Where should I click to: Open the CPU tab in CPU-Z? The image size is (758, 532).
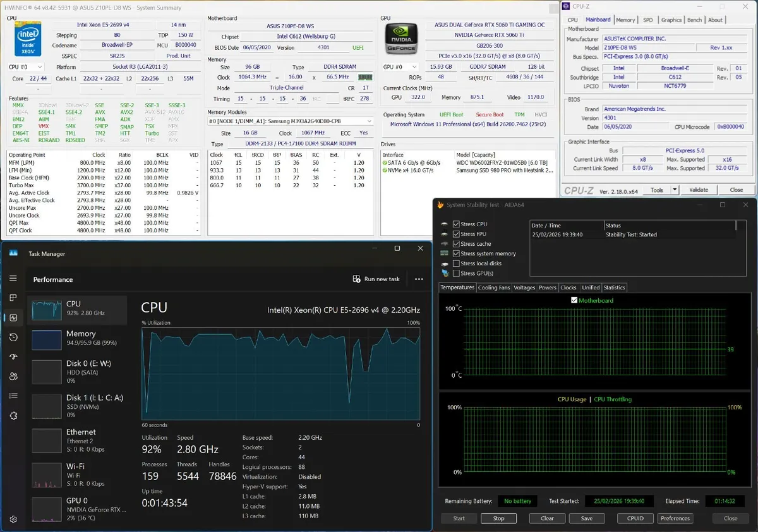(572, 20)
